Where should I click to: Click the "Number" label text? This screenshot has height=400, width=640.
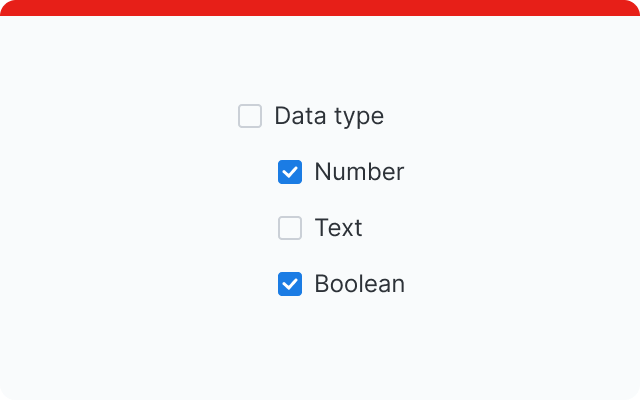tap(359, 172)
